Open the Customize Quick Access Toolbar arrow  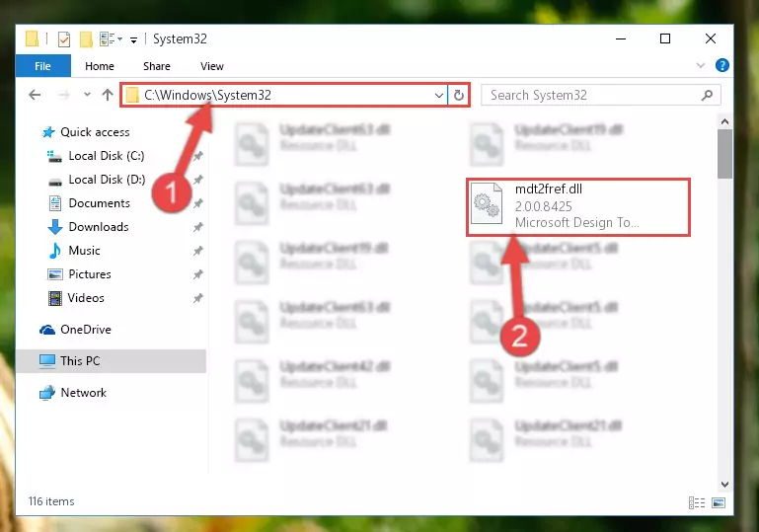tap(133, 39)
